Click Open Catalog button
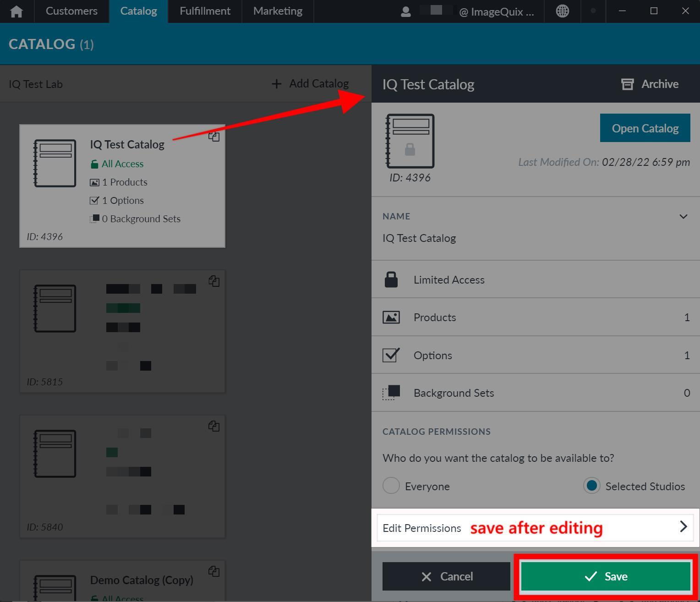Image resolution: width=700 pixels, height=602 pixels. [x=645, y=128]
